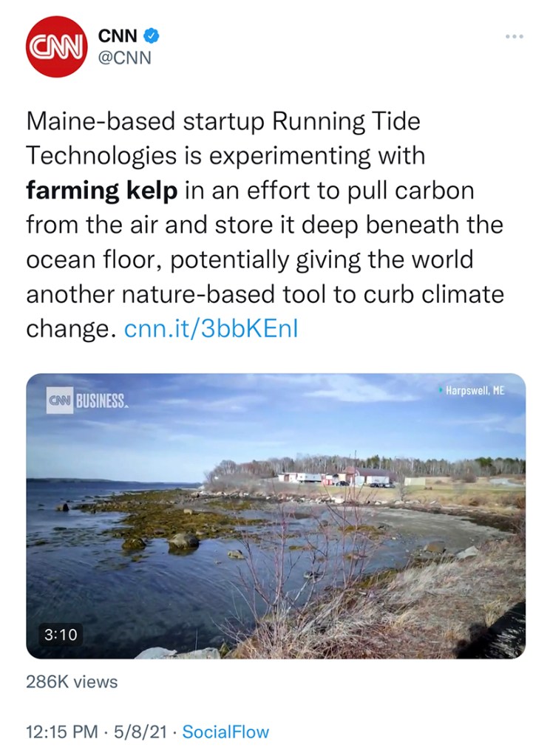Open the @CNN handle profile
The image size is (533, 756).
(x=125, y=58)
